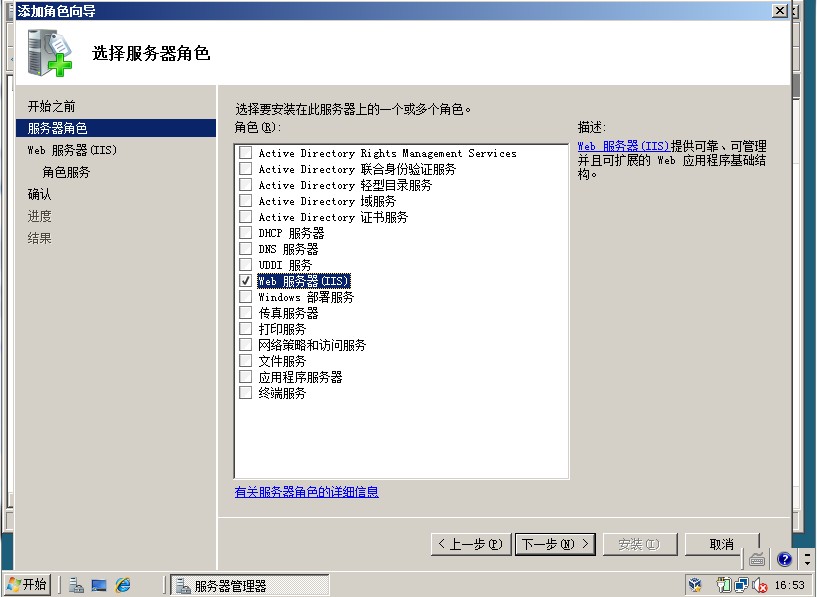Open the network connections tray icon
This screenshot has width=817, height=597.
click(x=741, y=585)
